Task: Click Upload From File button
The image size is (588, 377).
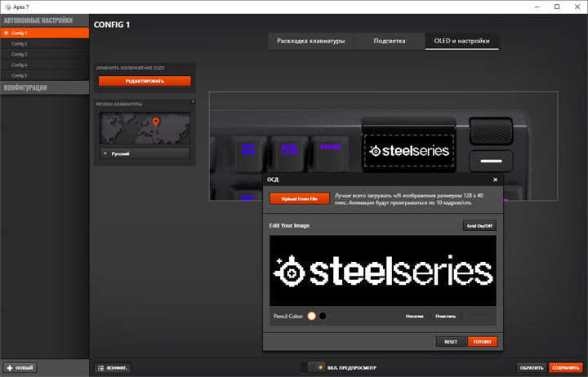Action: click(300, 198)
